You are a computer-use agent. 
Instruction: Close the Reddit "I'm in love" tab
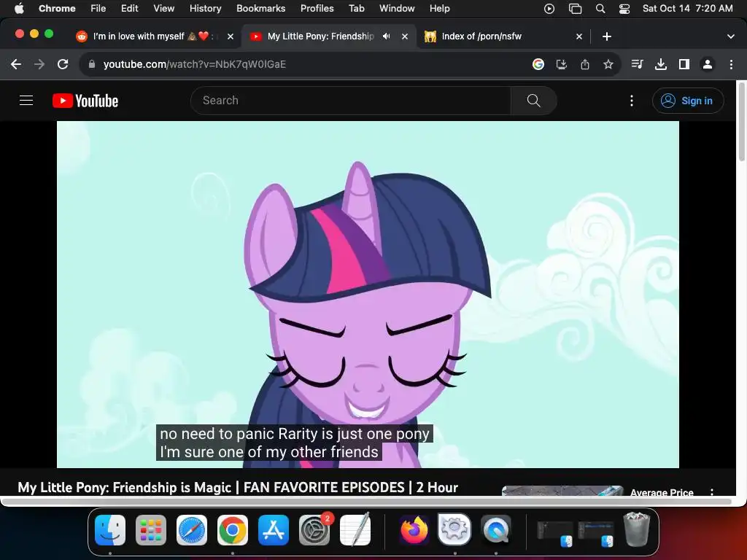click(231, 36)
